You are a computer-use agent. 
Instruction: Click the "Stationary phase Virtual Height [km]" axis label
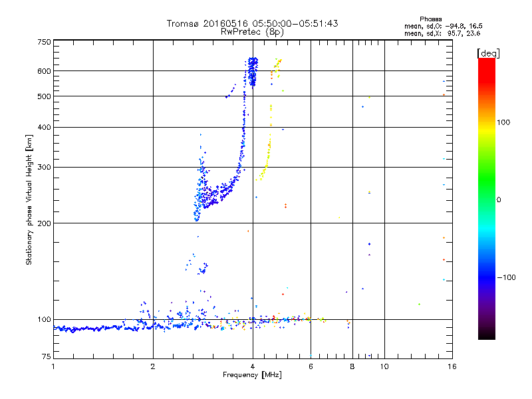click(29, 199)
